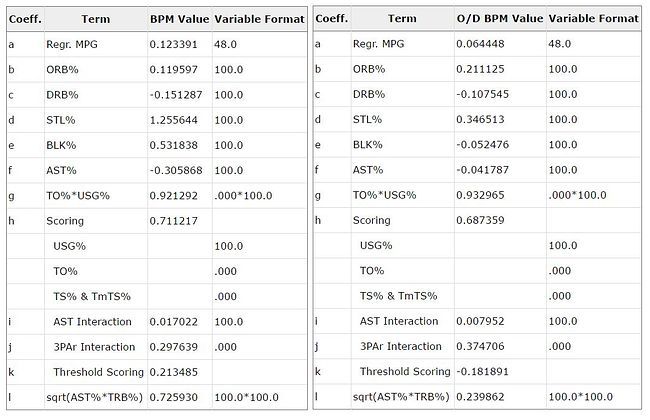Click the right table's Term header
The image size is (650, 420).
click(x=402, y=19)
